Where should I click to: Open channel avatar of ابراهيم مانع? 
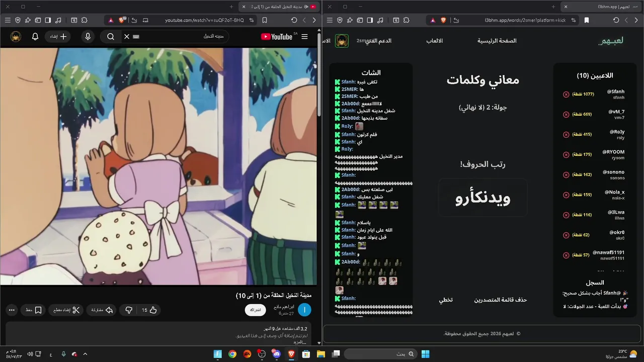click(304, 310)
